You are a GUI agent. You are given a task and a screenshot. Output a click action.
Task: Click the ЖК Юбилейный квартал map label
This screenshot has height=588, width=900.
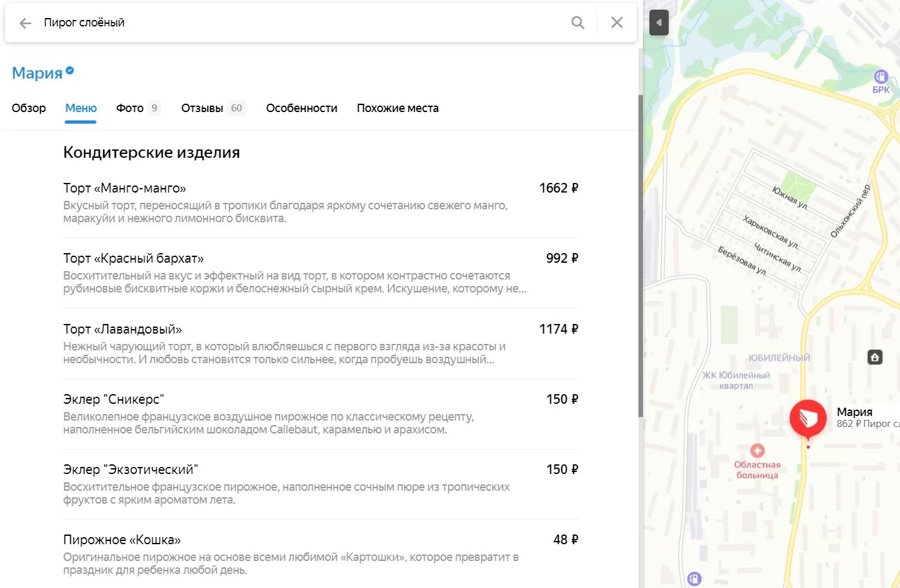point(736,380)
